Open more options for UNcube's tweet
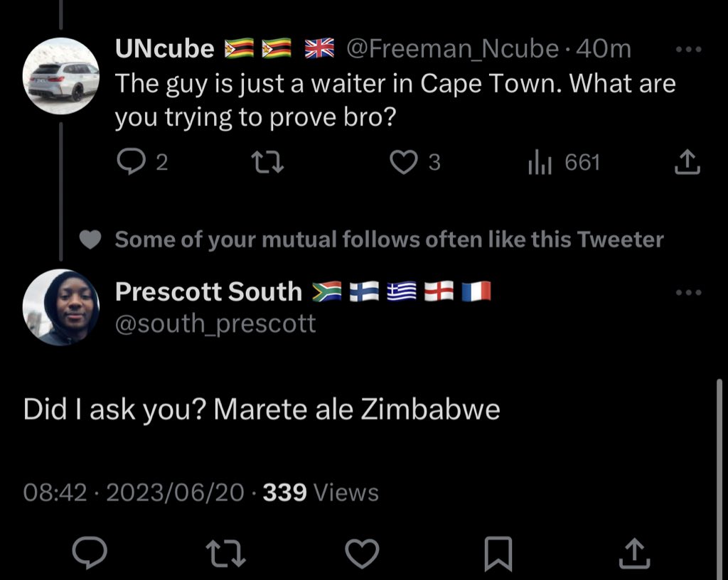The width and height of the screenshot is (728, 580). click(x=688, y=49)
